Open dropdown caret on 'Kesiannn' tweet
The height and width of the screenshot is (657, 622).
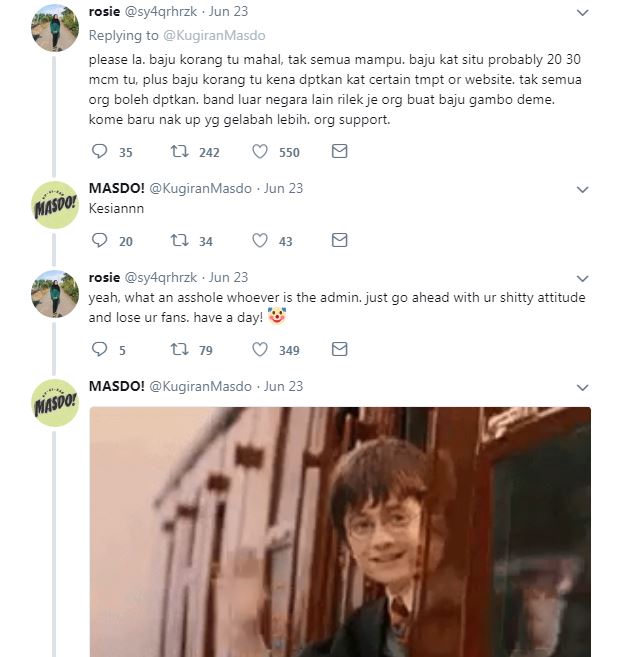[583, 189]
